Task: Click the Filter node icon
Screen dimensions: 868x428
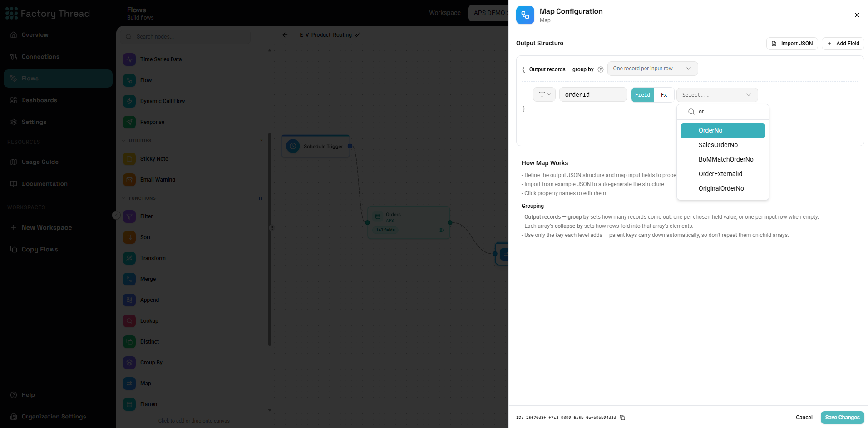Action: point(129,216)
